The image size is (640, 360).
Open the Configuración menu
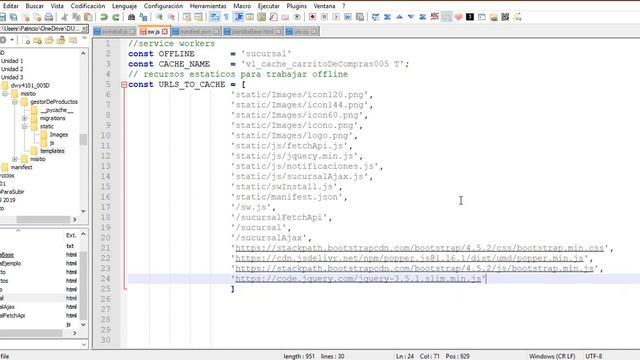coord(163,6)
